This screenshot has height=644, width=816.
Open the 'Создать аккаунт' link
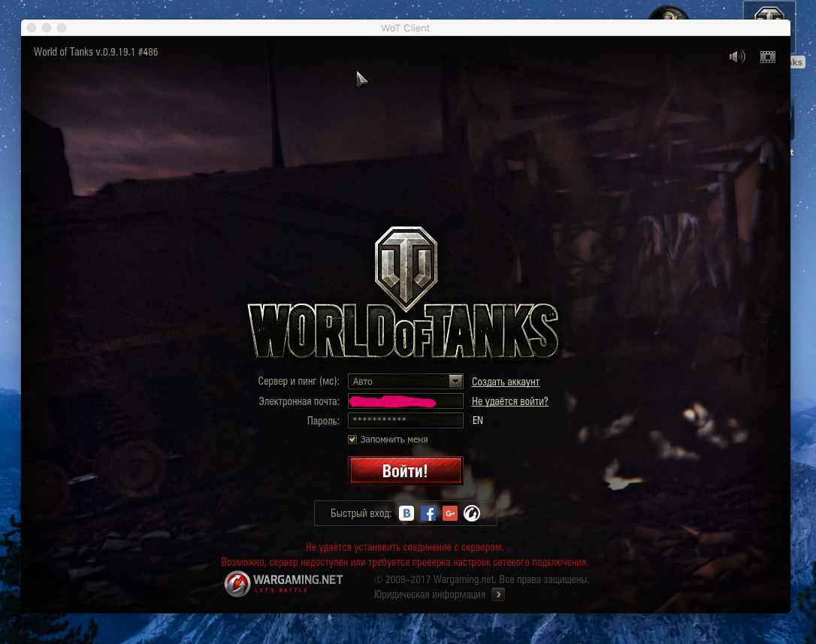pos(506,382)
